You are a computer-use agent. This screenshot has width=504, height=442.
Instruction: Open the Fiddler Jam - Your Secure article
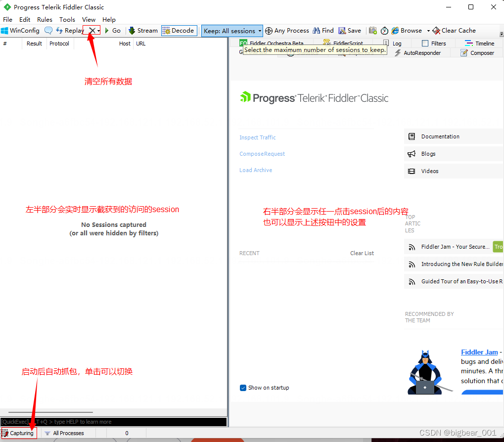coord(454,247)
